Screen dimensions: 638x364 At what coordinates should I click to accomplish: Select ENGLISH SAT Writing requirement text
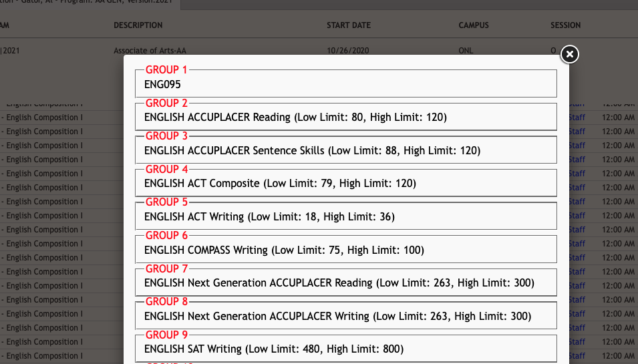(274, 349)
